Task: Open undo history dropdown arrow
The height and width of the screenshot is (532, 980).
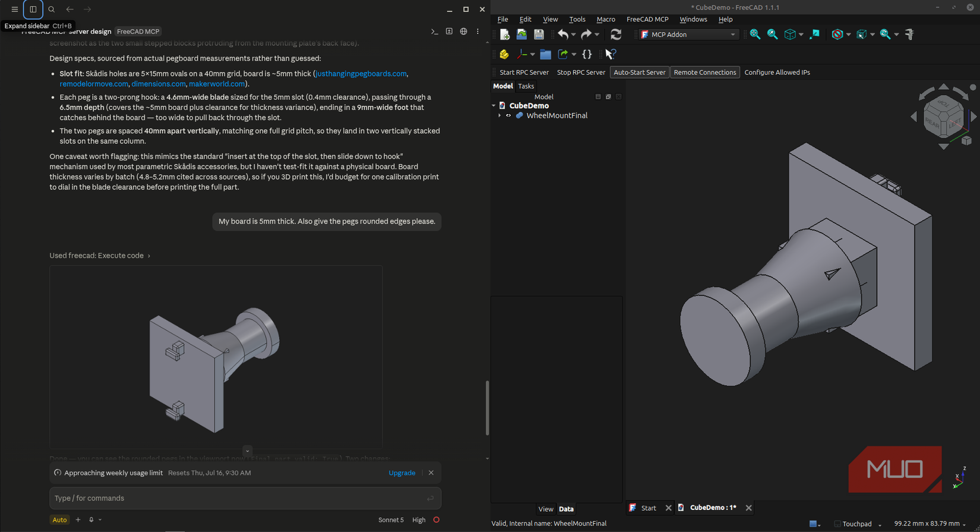Action: 573,34
